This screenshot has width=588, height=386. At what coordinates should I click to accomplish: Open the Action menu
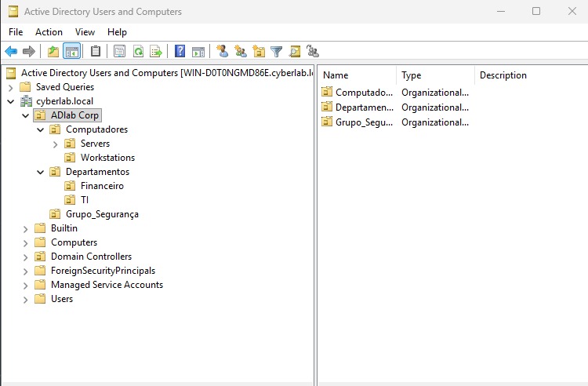(49, 32)
